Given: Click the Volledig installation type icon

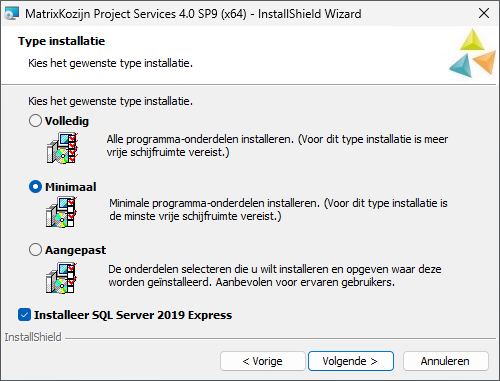Looking at the screenshot, I should click(62, 148).
